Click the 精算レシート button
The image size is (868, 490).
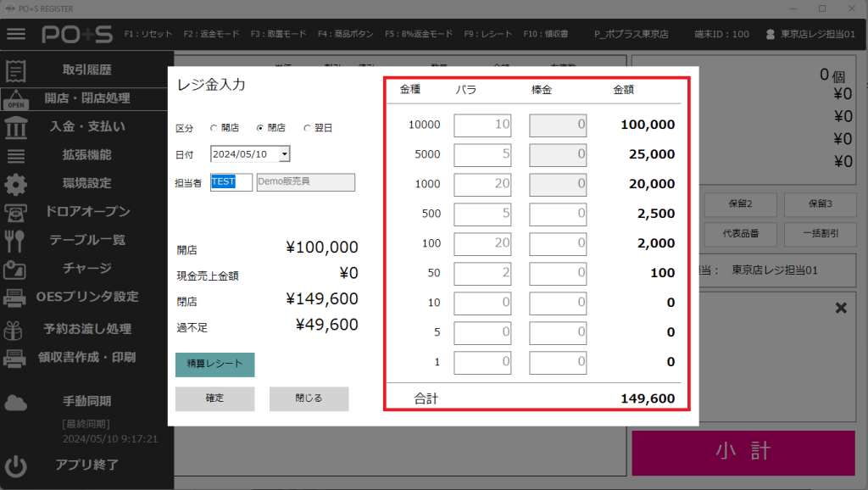(x=214, y=365)
